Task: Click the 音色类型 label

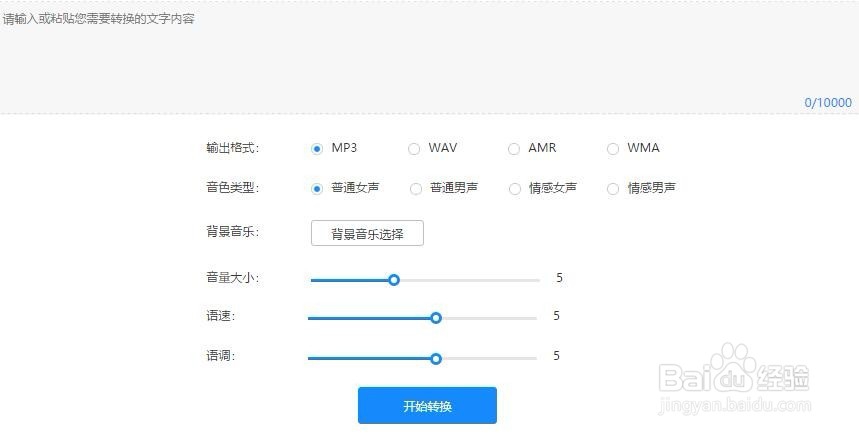Action: [233, 187]
